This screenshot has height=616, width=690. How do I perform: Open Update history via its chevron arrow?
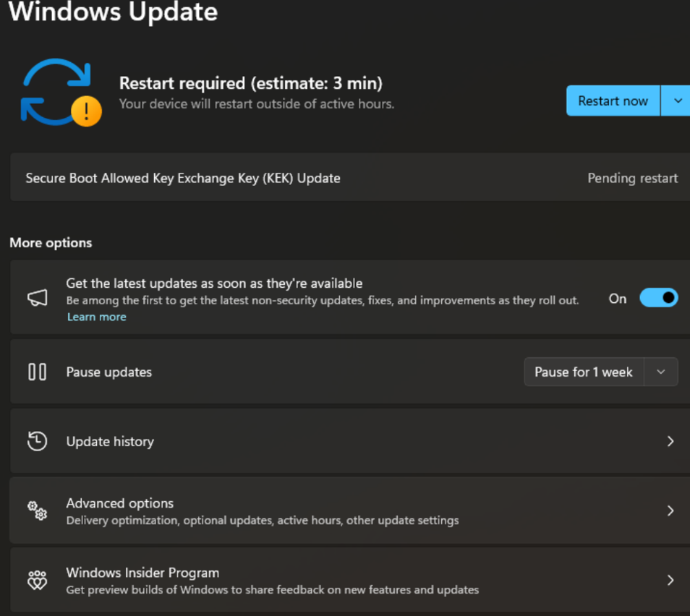pos(670,441)
